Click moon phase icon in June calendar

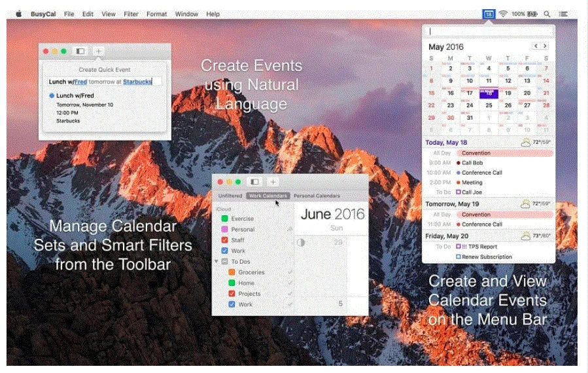point(301,243)
